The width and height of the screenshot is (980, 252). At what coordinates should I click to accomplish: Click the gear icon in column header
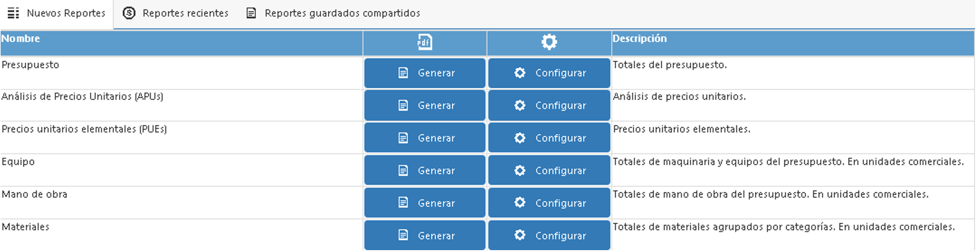point(549,42)
